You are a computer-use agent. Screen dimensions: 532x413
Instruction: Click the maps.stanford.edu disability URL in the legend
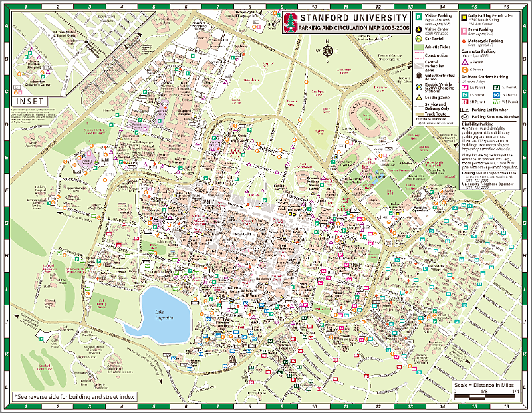[486, 148]
